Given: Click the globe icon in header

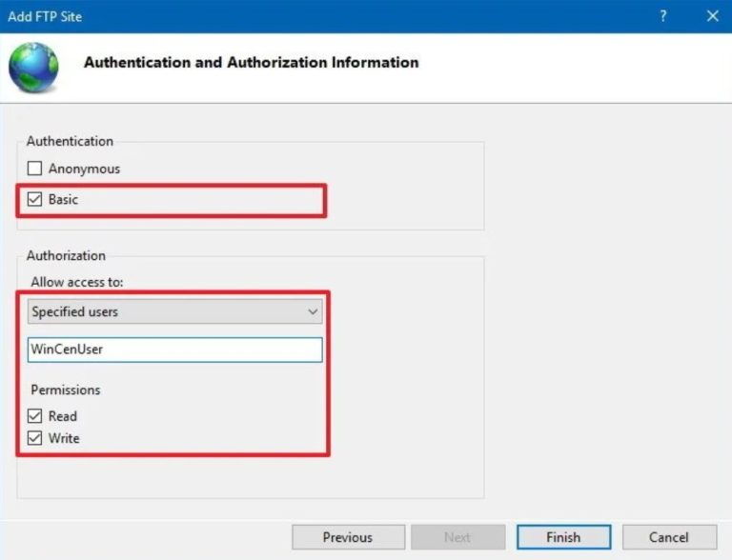Looking at the screenshot, I should (x=33, y=68).
